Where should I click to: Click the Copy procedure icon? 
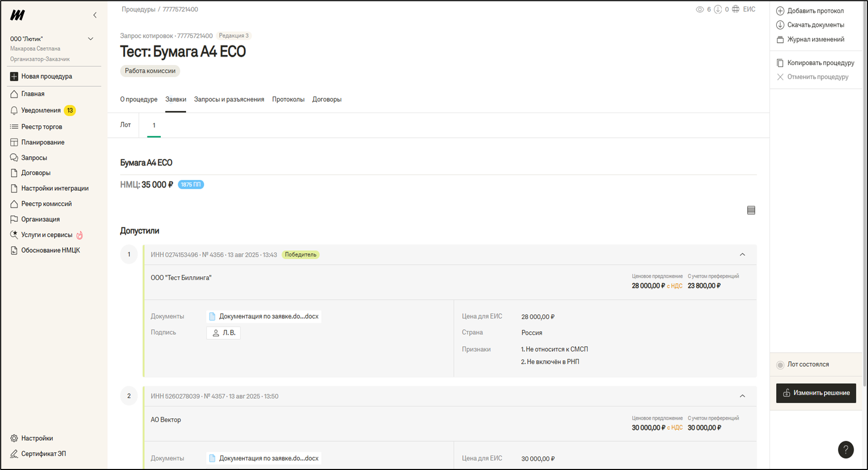780,63
